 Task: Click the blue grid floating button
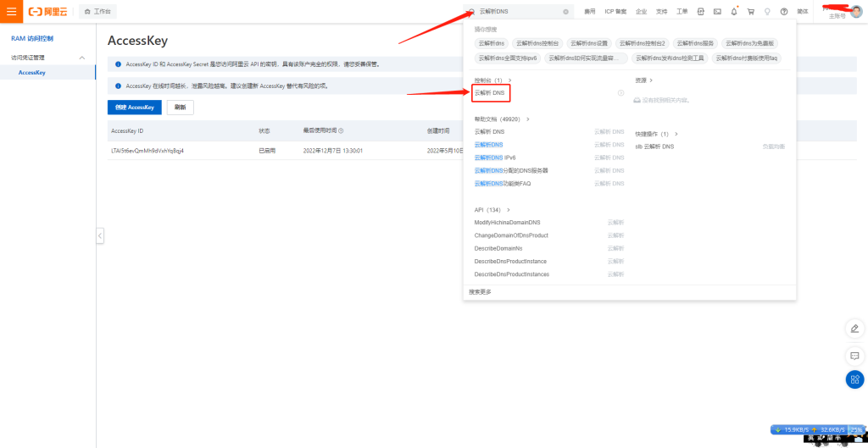[x=854, y=379]
